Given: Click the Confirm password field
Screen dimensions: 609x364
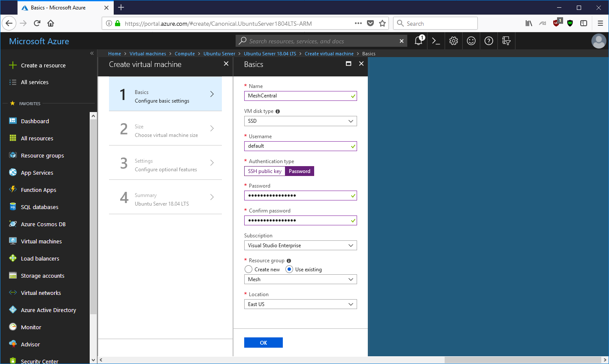Looking at the screenshot, I should 300,221.
